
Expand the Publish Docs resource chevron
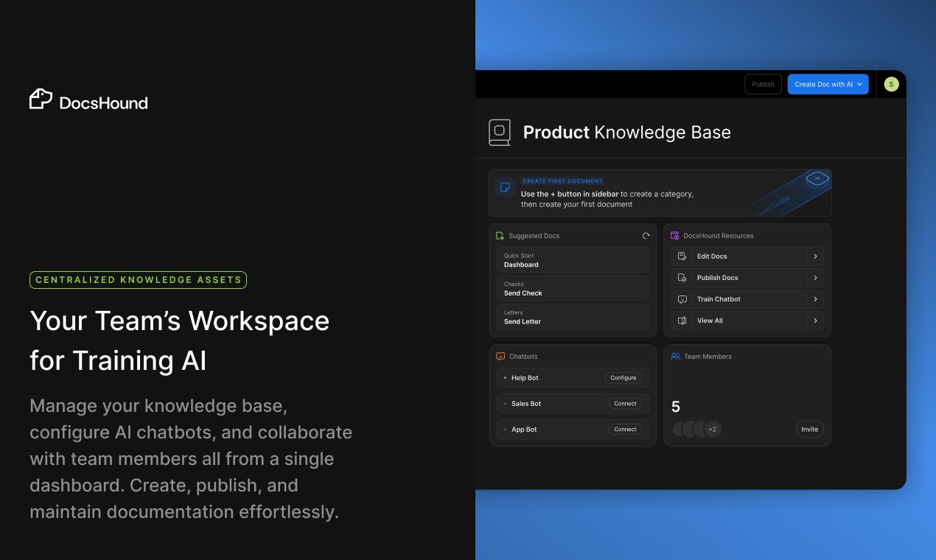pyautogui.click(x=815, y=278)
